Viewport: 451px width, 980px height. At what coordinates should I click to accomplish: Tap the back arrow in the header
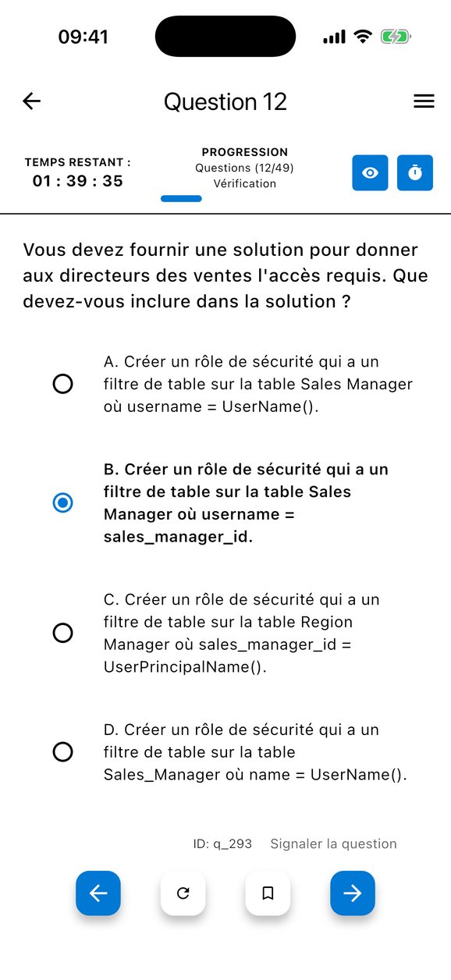(31, 101)
